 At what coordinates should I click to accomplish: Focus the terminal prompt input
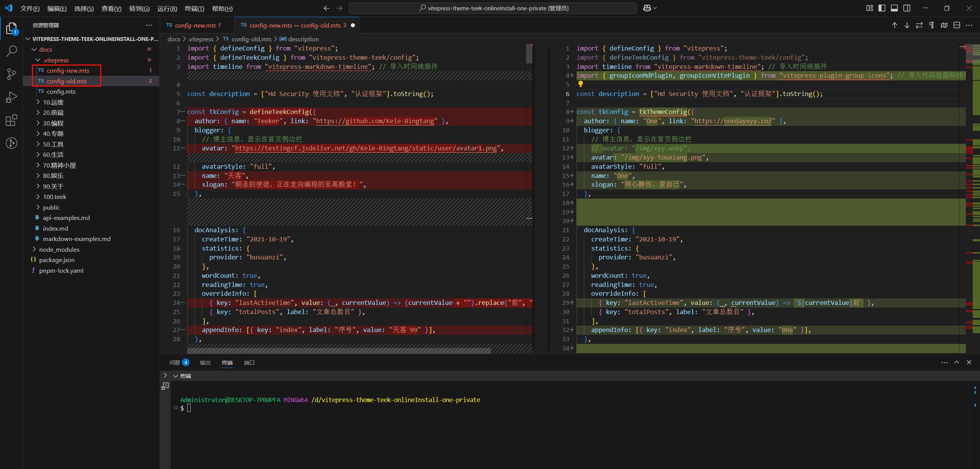189,408
